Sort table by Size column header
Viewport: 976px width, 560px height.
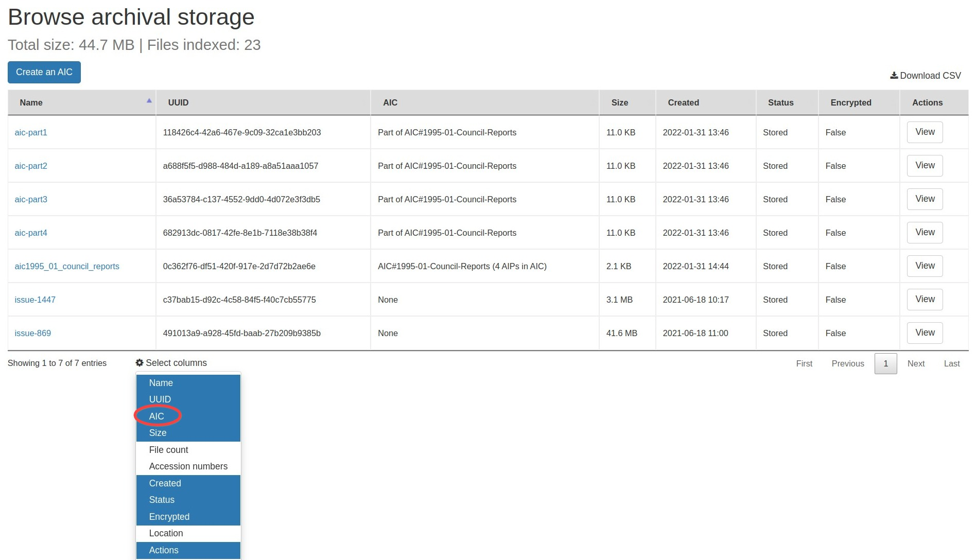(x=619, y=102)
